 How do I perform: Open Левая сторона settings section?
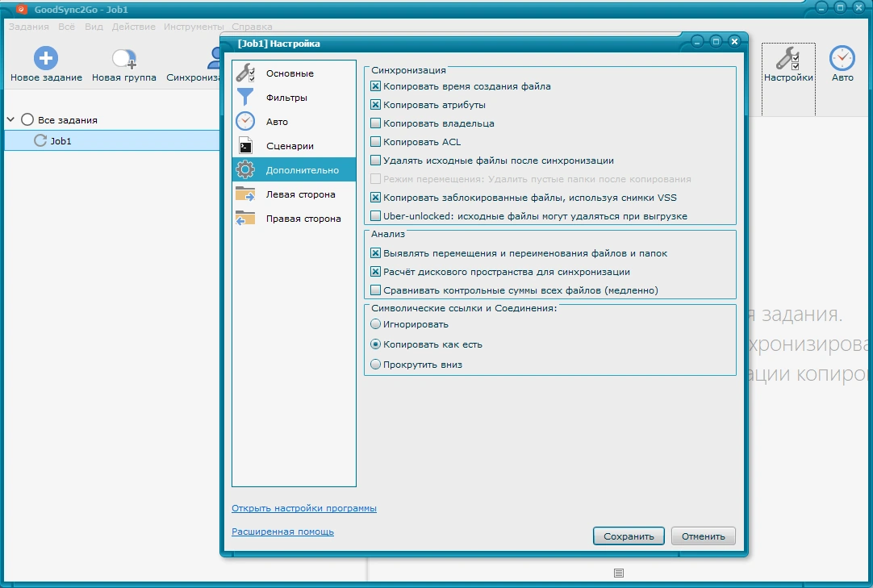(x=294, y=194)
